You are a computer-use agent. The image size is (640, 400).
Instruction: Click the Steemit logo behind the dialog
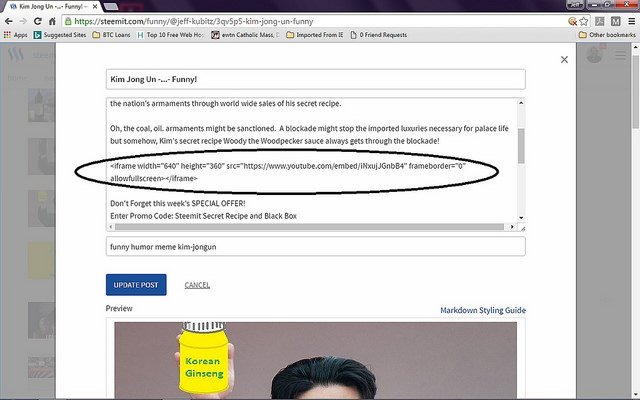(16, 55)
